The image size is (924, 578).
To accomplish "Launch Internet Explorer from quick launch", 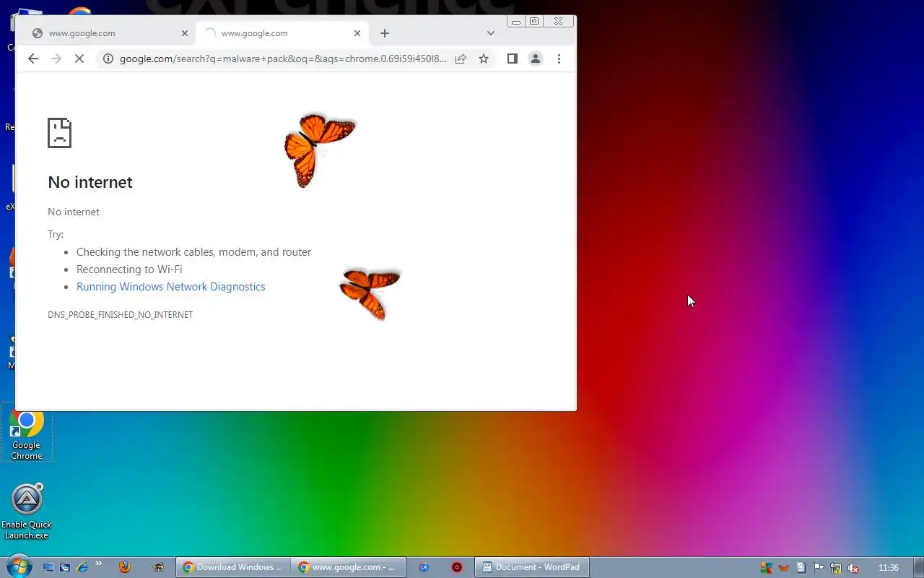I will [82, 568].
